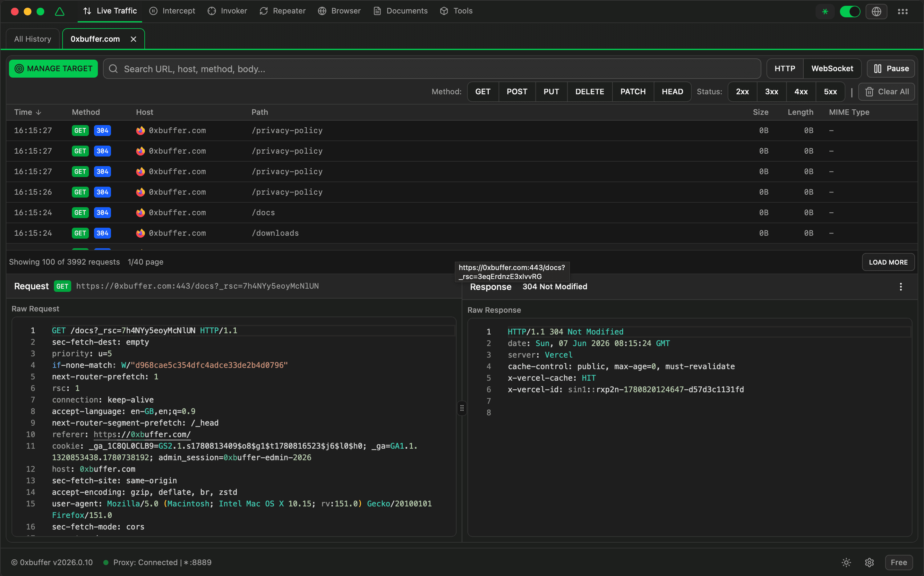Select the /downloads request row
The height and width of the screenshot is (576, 924).
pos(462,233)
